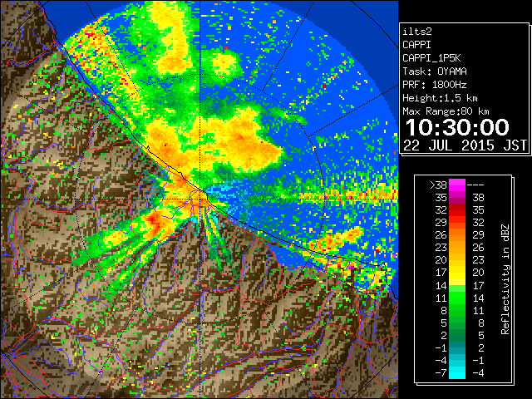Pick the dark green 2–5 dBZ legend band
Viewport: 532px width, 399px height.
(457, 336)
